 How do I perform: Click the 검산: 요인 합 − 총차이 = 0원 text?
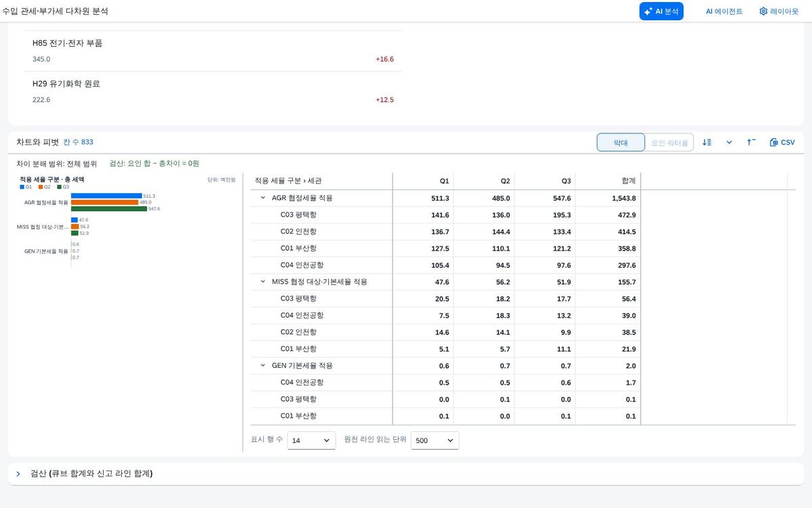pyautogui.click(x=154, y=163)
